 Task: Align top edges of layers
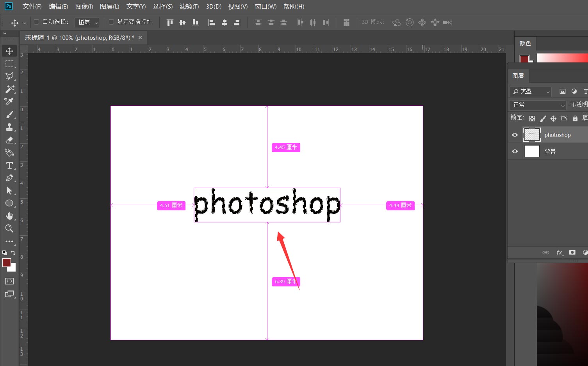(170, 22)
